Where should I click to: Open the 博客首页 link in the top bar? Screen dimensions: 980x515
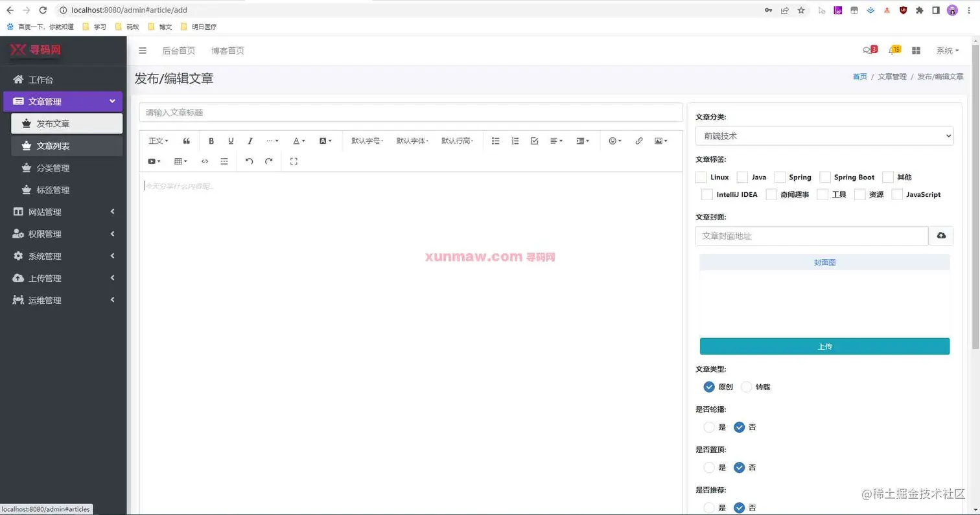tap(227, 51)
